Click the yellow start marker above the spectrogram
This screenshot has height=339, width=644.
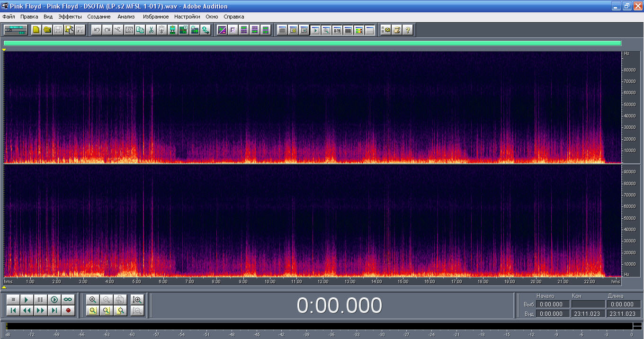pyautogui.click(x=4, y=49)
